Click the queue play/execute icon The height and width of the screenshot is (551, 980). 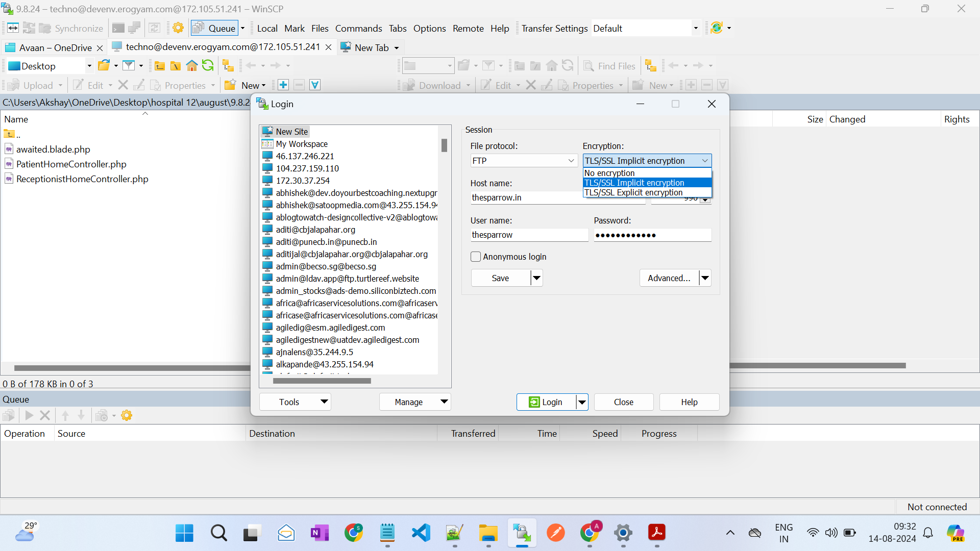[x=29, y=416]
